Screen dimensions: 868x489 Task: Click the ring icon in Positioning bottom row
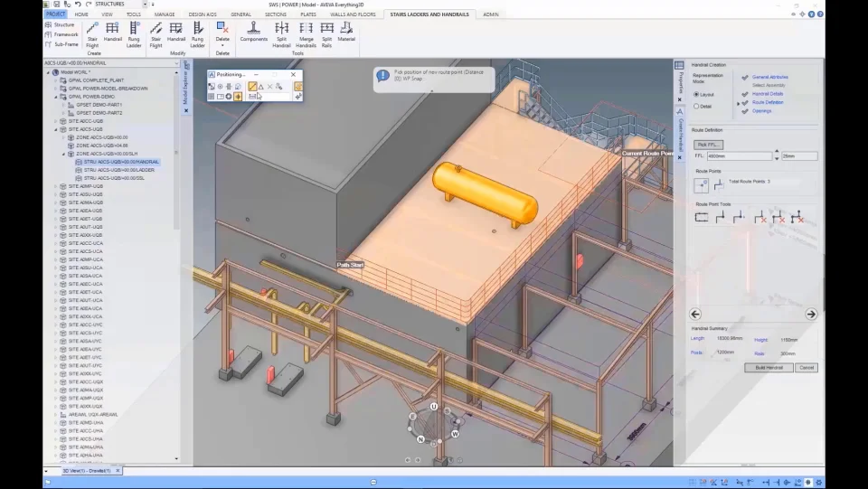click(229, 96)
